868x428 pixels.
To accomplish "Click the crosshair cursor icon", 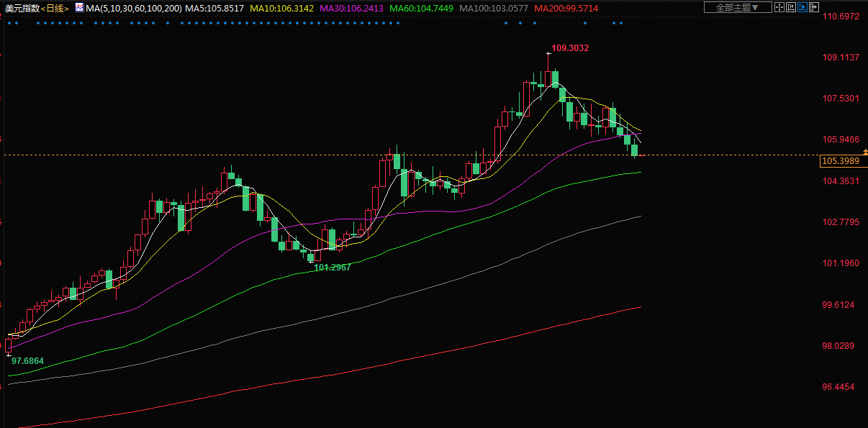I will (779, 7).
